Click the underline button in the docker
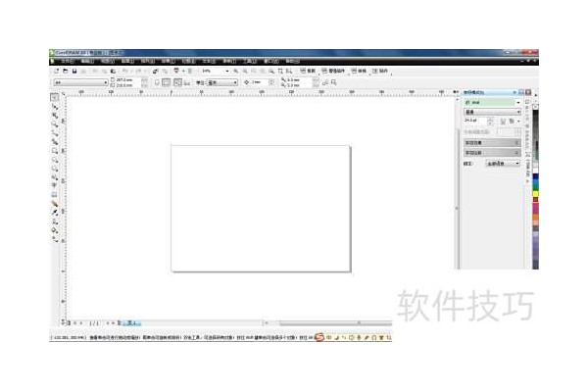Viewport: 588px width, 392px height. point(504,121)
